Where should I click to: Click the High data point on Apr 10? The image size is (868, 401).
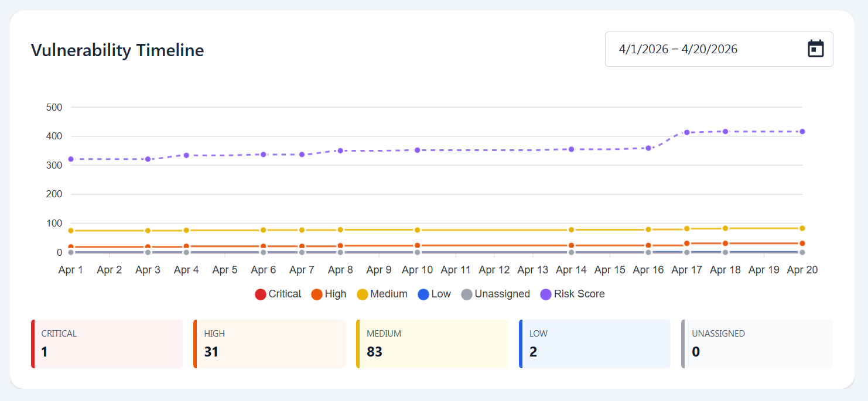417,246
